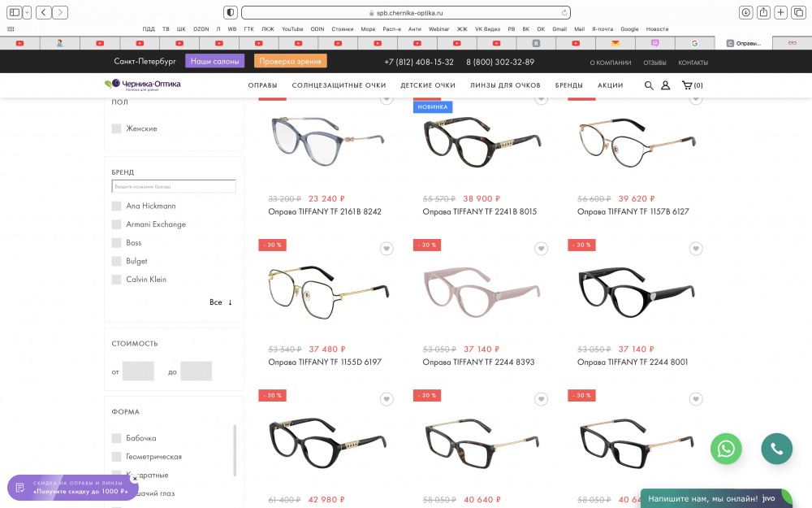Start a WhatsApp chat

pos(726,449)
